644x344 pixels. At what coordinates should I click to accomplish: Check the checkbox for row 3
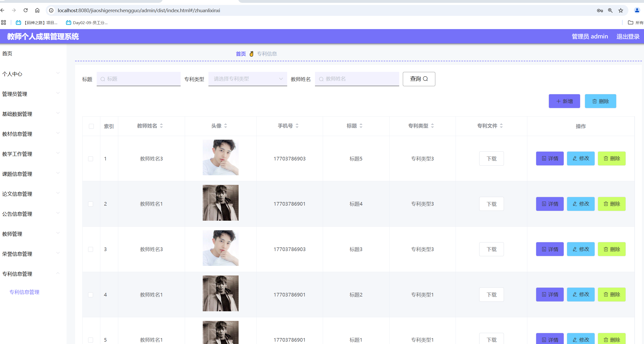click(91, 249)
